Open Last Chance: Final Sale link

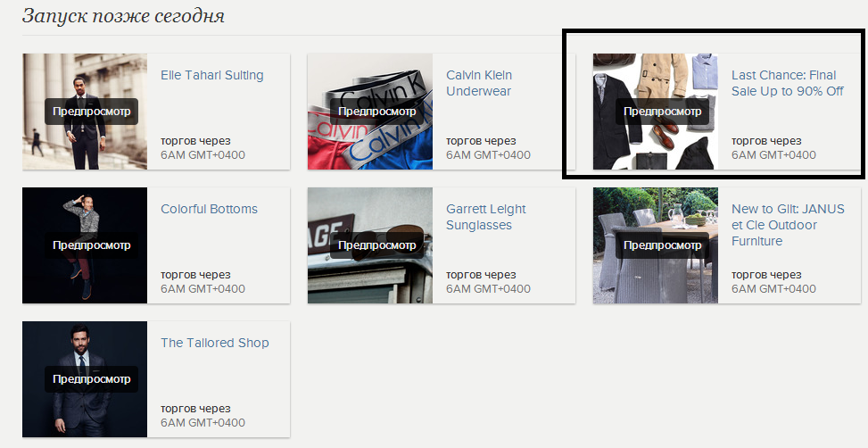[787, 83]
